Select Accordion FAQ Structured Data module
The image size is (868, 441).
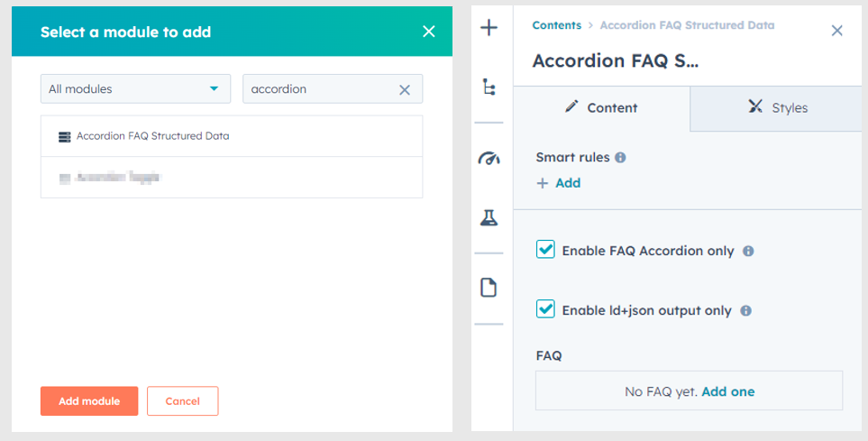pyautogui.click(x=232, y=136)
